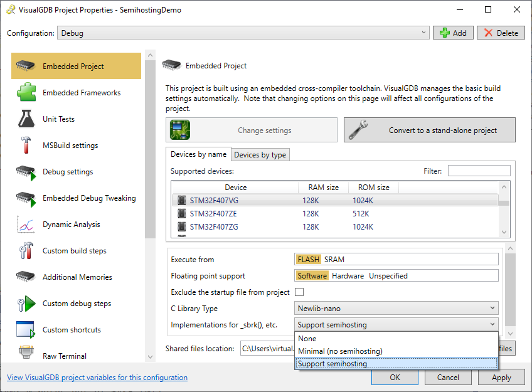Click the Cancel button

point(448,378)
